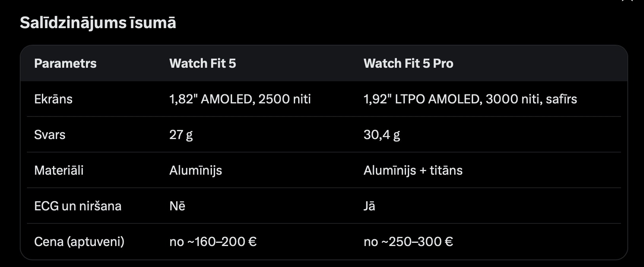Viewport: 644px width, 267px height.
Task: Click the no ~250–300 € price cell
Action: tap(408, 242)
